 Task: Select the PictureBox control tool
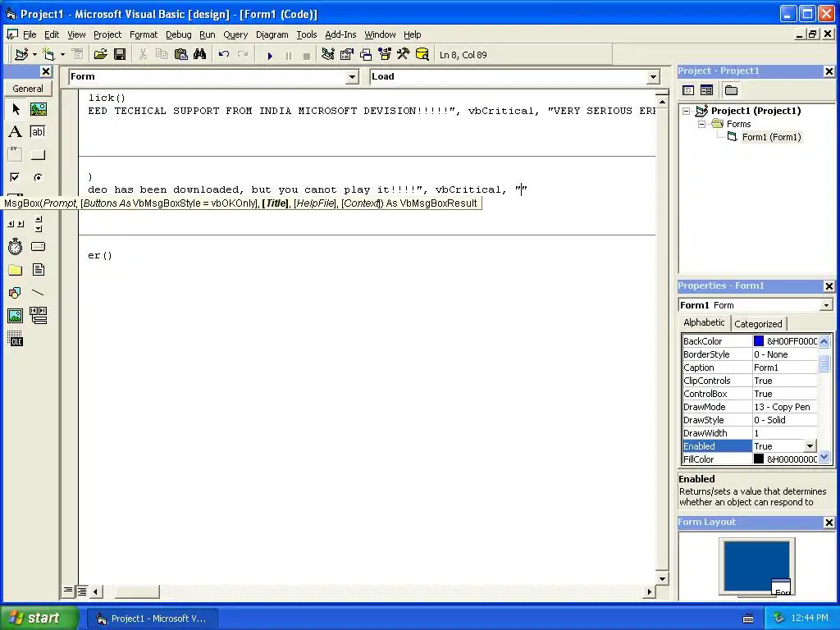38,109
